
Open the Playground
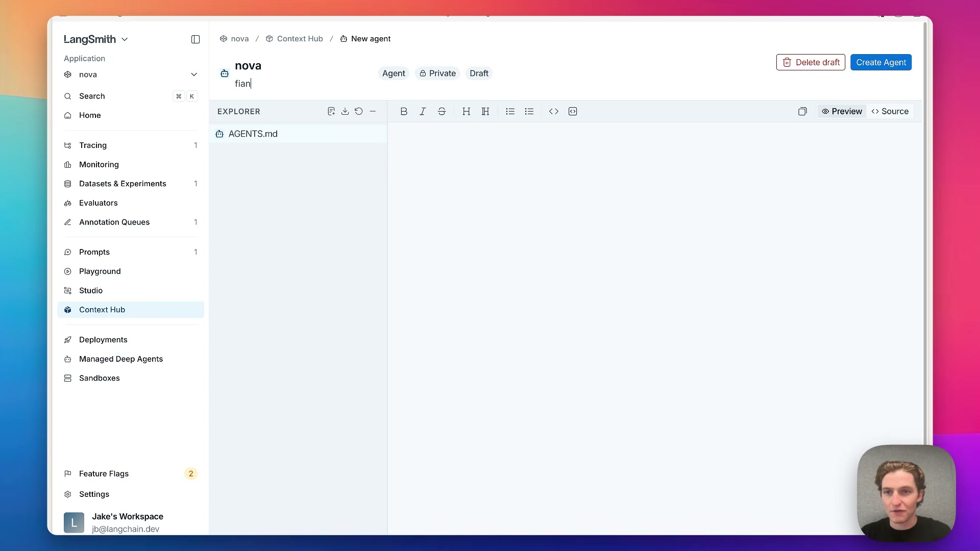tap(131, 271)
